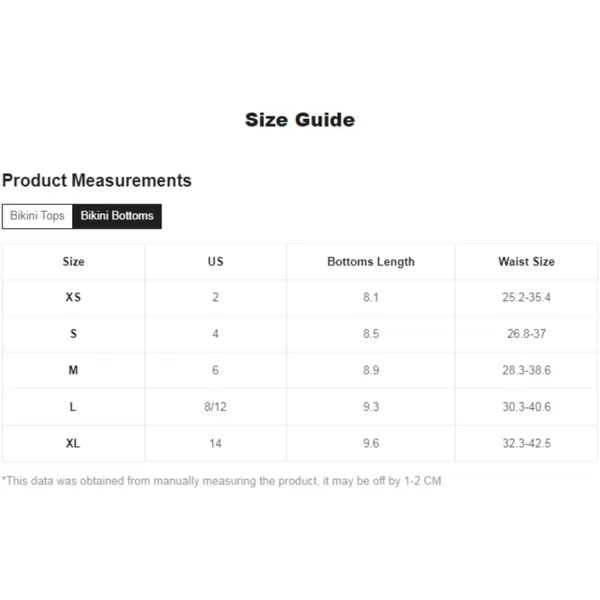Click the Waist Size column header
The width and height of the screenshot is (600, 600).
click(x=527, y=262)
